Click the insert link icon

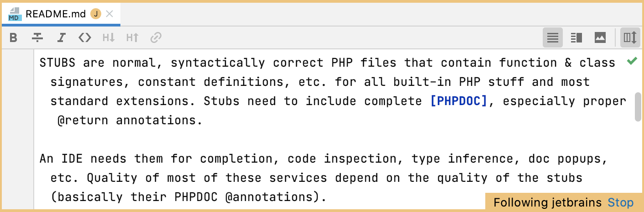point(156,37)
